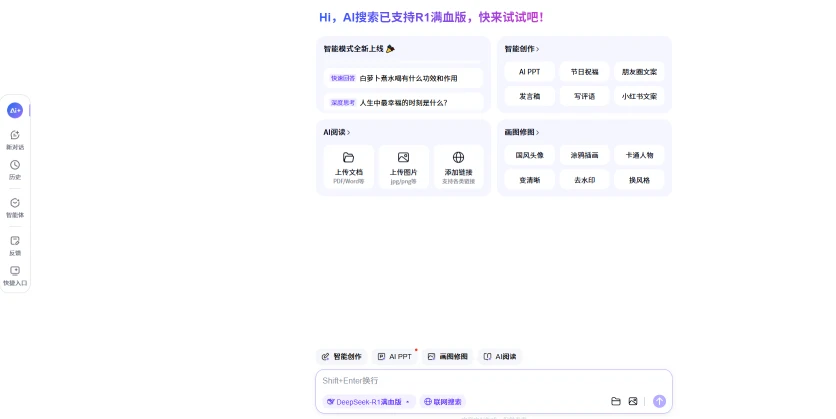Select the 画图修图 chip above input
The height and width of the screenshot is (419, 836).
point(448,357)
